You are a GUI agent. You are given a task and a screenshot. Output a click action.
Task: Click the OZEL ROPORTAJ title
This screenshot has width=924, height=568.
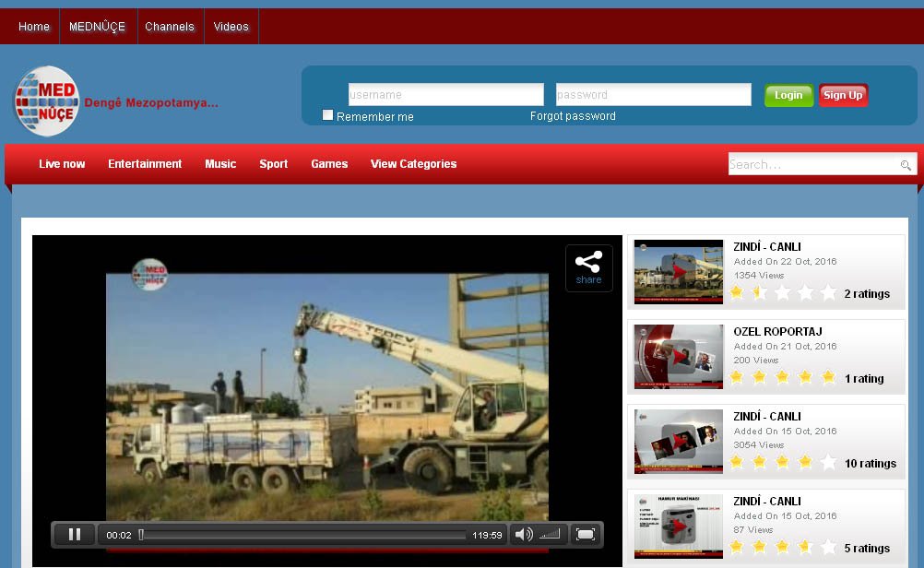pos(778,332)
